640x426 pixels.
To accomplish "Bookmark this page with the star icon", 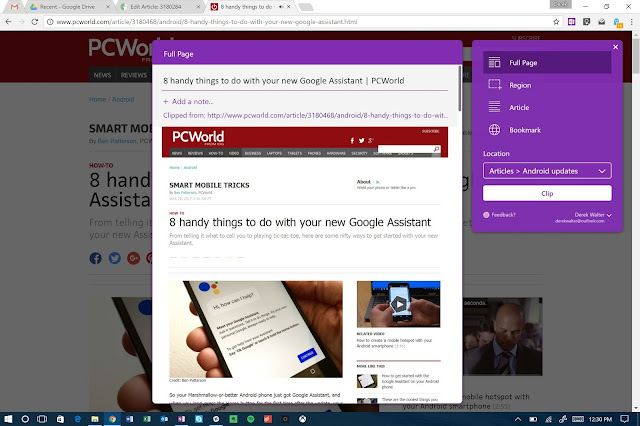I will click(556, 22).
